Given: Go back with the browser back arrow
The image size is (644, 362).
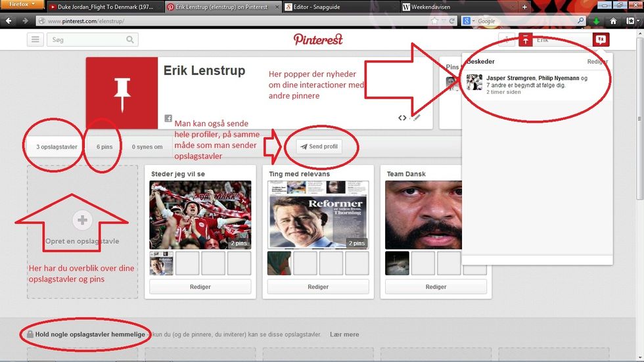Looking at the screenshot, I should point(9,20).
